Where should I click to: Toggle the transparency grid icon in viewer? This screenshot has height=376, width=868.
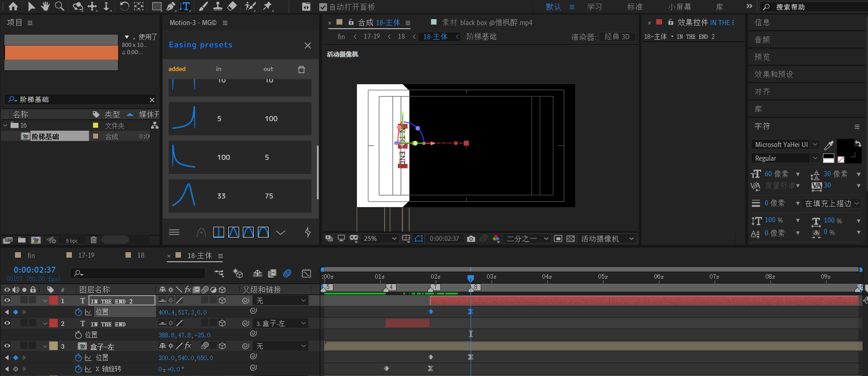570,239
